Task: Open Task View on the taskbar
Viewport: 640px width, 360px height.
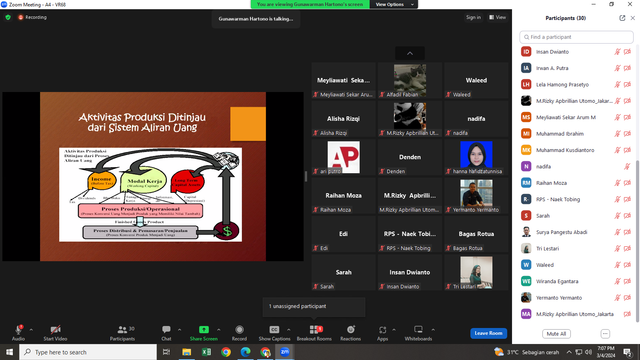Action: tap(166, 352)
